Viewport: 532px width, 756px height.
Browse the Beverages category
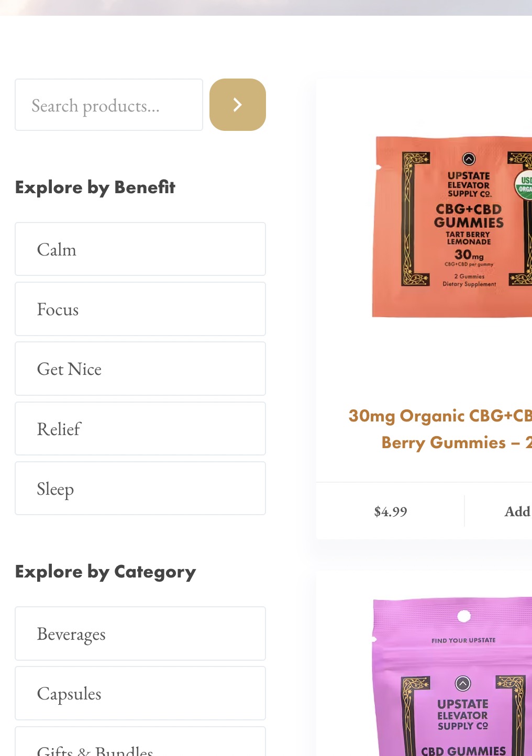pyautogui.click(x=140, y=633)
